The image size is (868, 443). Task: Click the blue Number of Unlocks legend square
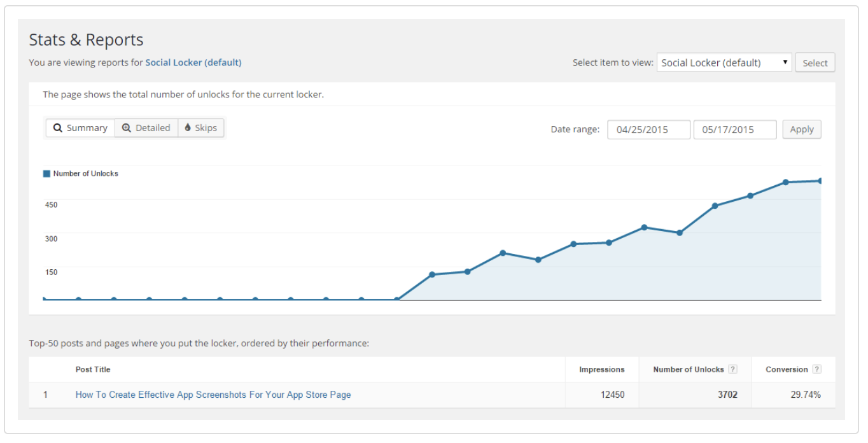click(x=46, y=174)
